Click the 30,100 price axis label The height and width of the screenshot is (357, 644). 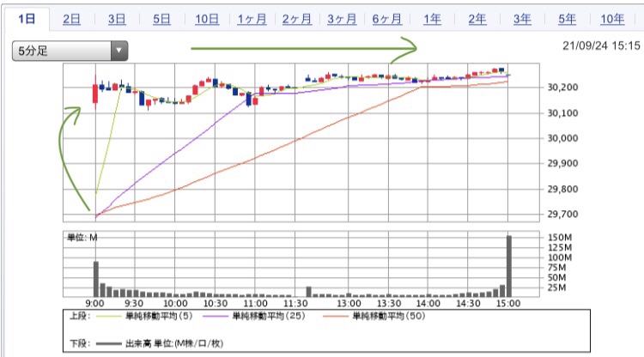pos(562,112)
